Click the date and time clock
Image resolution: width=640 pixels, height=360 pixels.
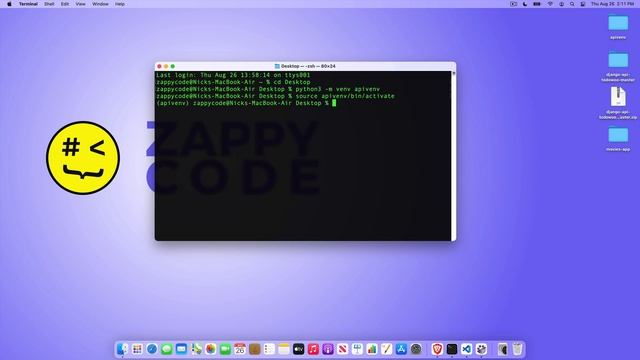tap(613, 4)
